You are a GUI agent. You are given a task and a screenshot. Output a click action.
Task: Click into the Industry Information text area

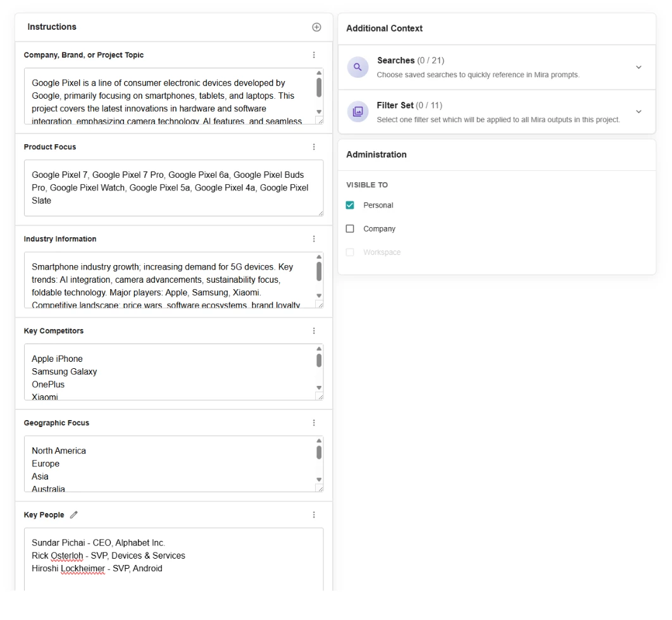173,280
